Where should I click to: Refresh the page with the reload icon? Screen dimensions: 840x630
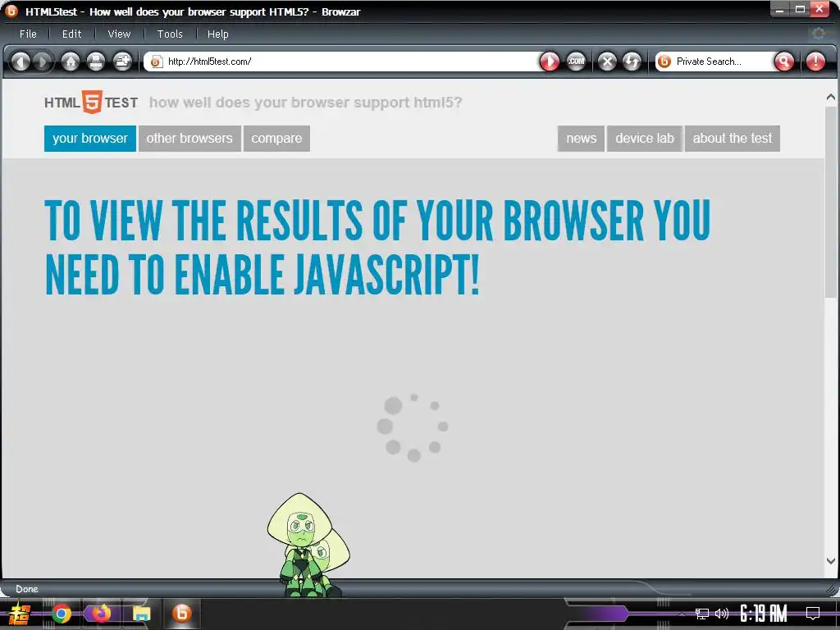[632, 62]
